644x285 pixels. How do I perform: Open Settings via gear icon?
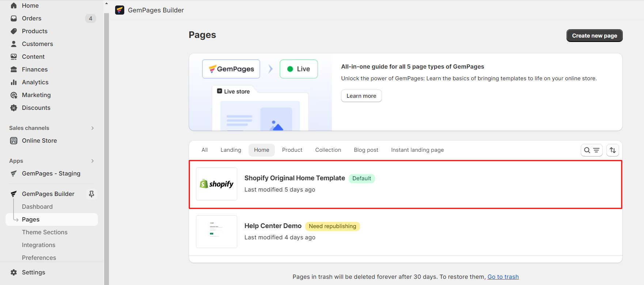click(x=14, y=272)
